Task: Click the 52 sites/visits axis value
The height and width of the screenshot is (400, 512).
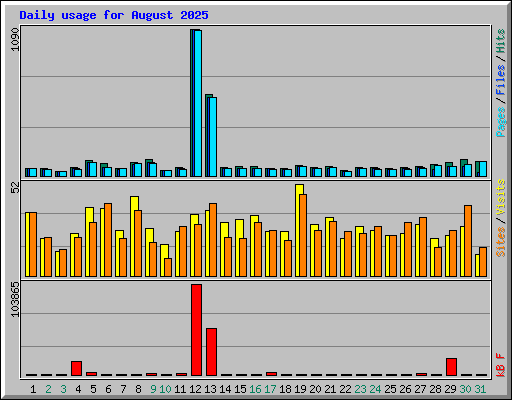Action: pos(15,188)
